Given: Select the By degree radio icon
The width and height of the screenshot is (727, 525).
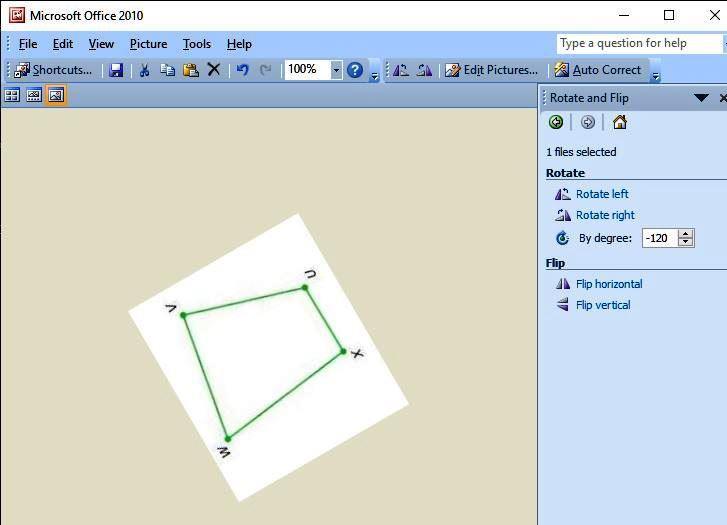Looking at the screenshot, I should click(x=562, y=238).
